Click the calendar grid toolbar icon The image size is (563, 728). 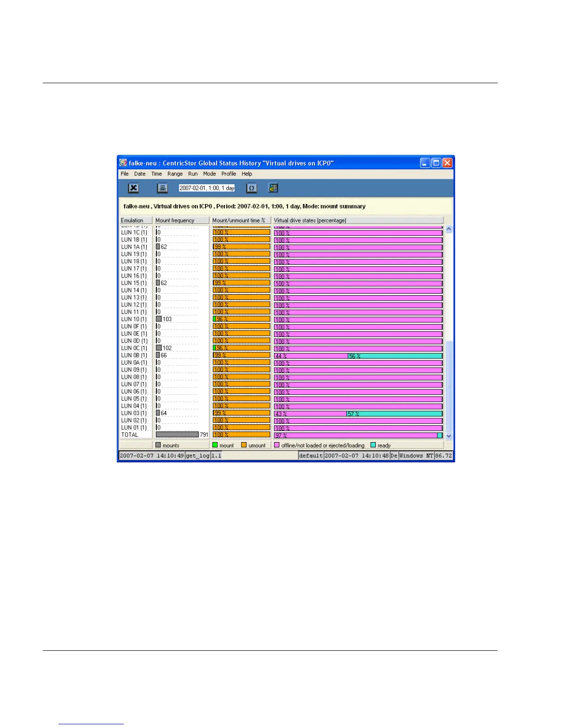point(273,188)
